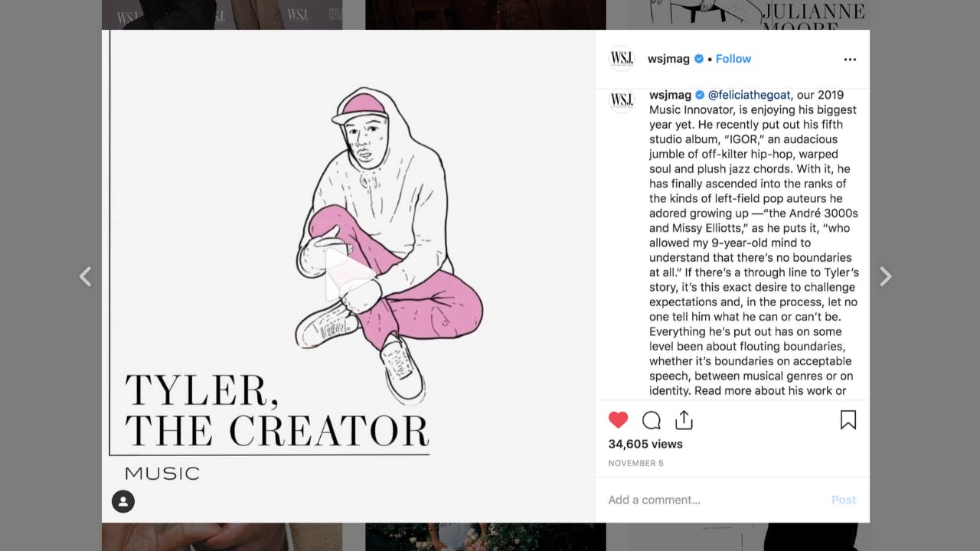
Task: Play the Tyler, The Creator video
Action: click(x=348, y=274)
